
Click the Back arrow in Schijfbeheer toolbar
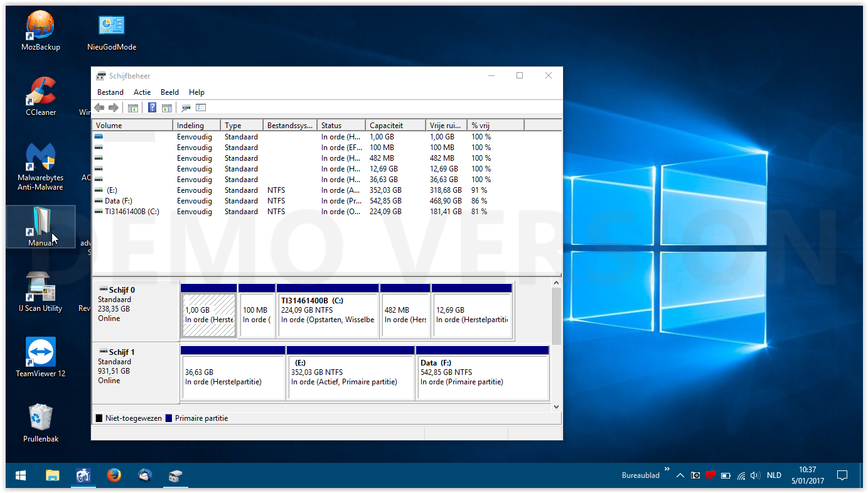click(99, 108)
